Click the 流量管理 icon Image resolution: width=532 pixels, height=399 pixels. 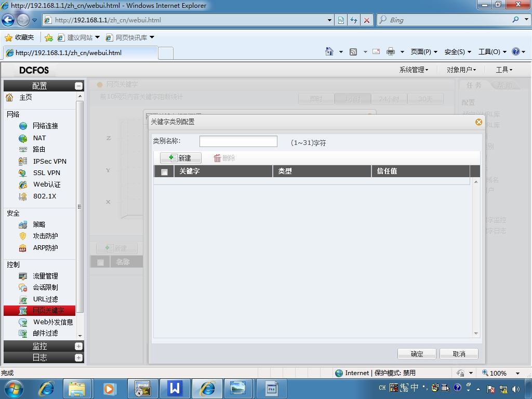pos(23,276)
